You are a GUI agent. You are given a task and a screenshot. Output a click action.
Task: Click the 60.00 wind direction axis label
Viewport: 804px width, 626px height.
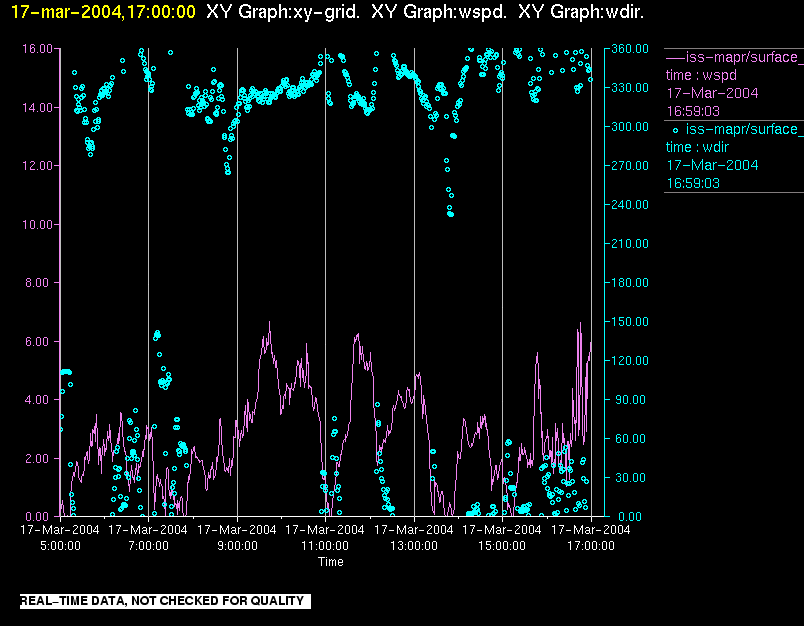(630, 439)
